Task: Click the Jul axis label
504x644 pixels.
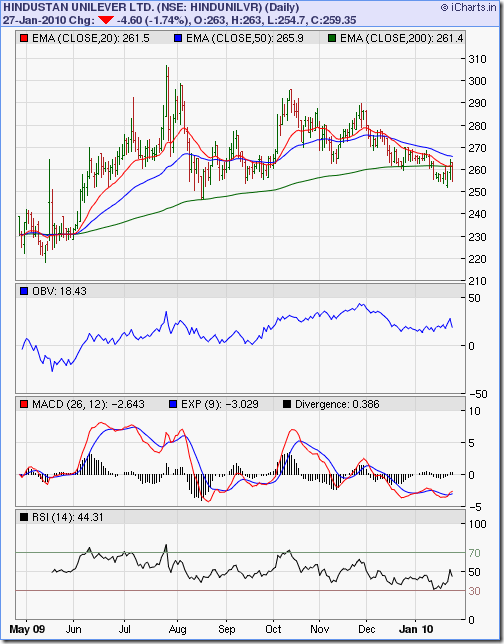Action: point(124,629)
